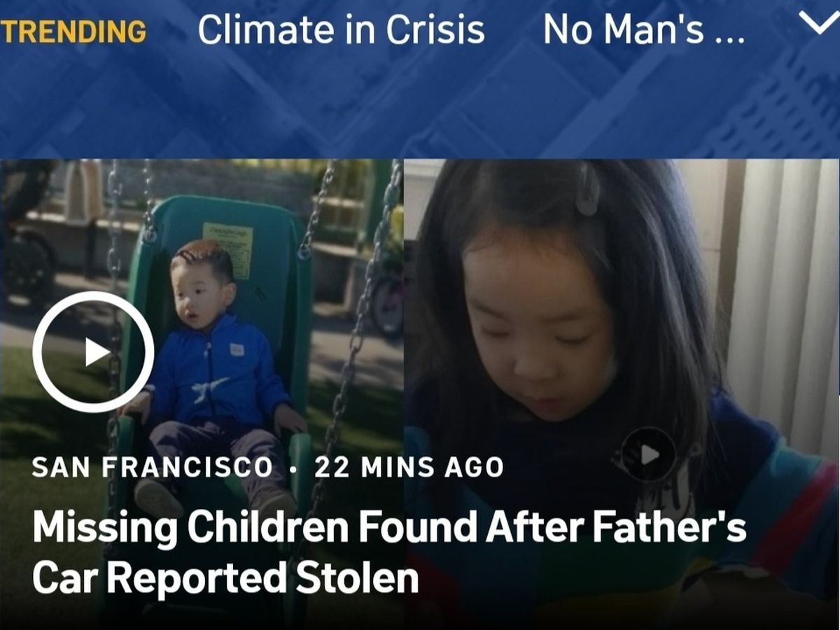Viewport: 840px width, 630px height.
Task: Select the yellow TRENDING label
Action: point(73,31)
